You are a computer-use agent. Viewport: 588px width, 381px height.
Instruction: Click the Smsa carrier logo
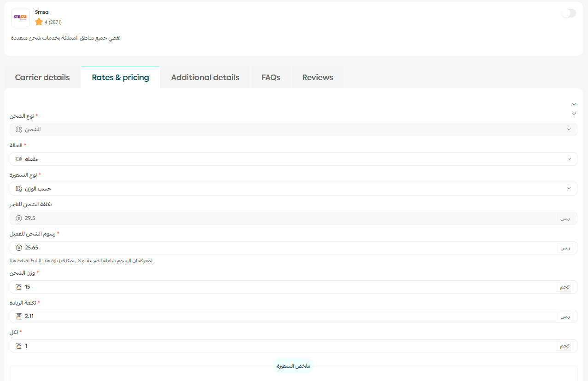20,18
